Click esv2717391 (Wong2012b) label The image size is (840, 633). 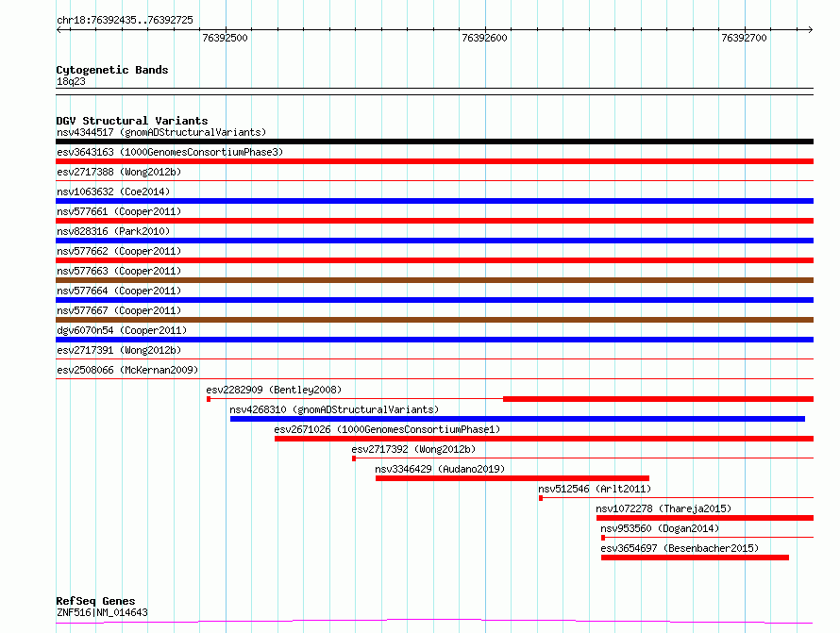pos(119,350)
